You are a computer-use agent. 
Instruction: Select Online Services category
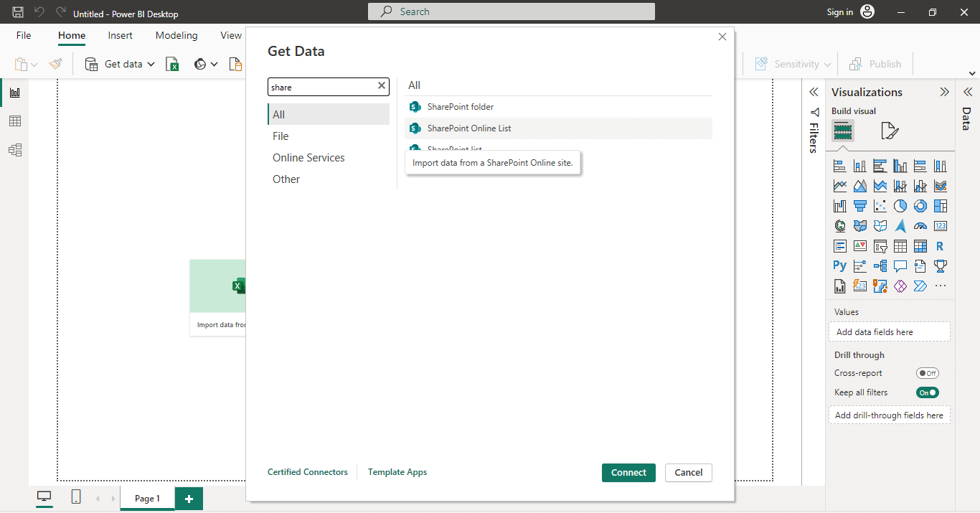(x=308, y=158)
